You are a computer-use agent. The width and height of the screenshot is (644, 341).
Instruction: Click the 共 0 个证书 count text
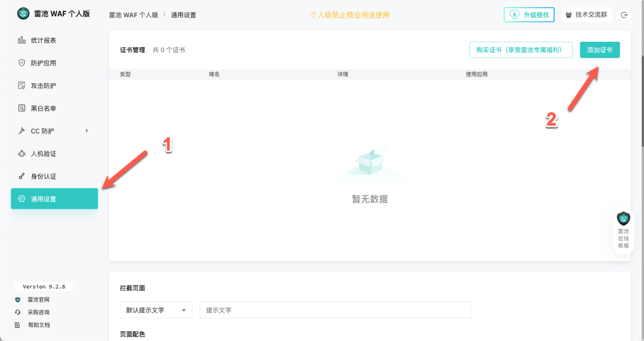169,49
